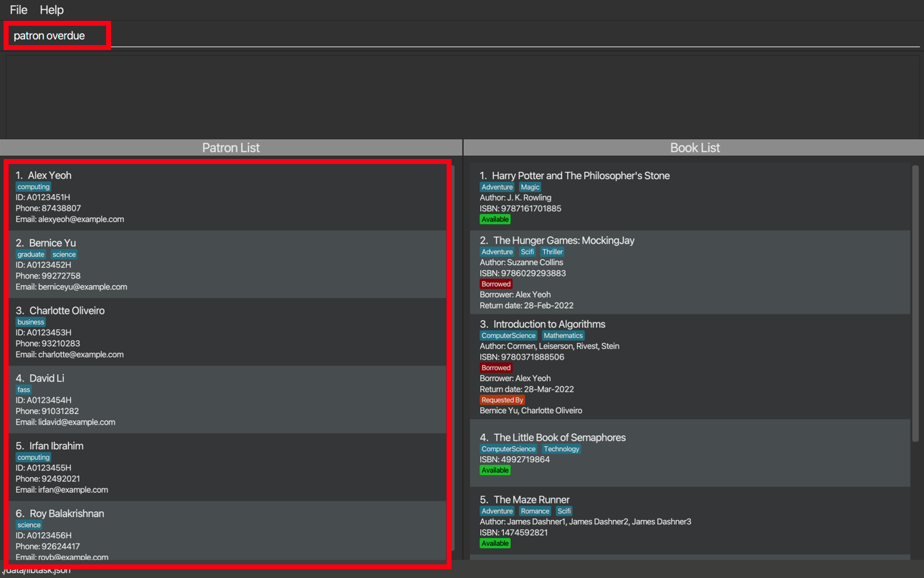Click the fass tag under David Li

point(24,390)
